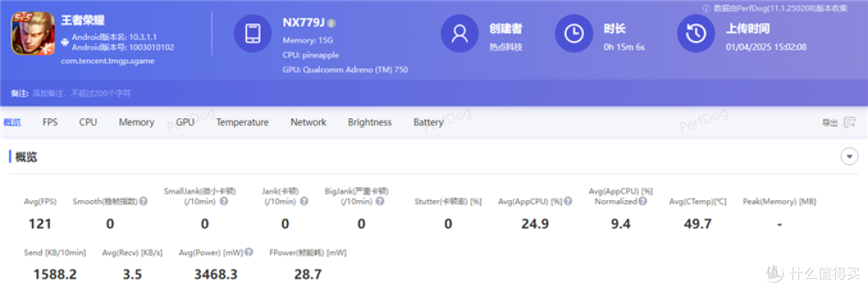Click help icon next to Avg(Power) [mW]
Image resolution: width=868 pixels, height=291 pixels.
tap(249, 252)
